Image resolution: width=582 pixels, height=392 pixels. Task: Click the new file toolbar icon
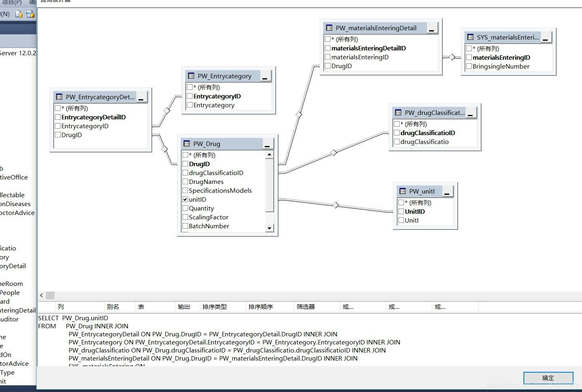19,14
